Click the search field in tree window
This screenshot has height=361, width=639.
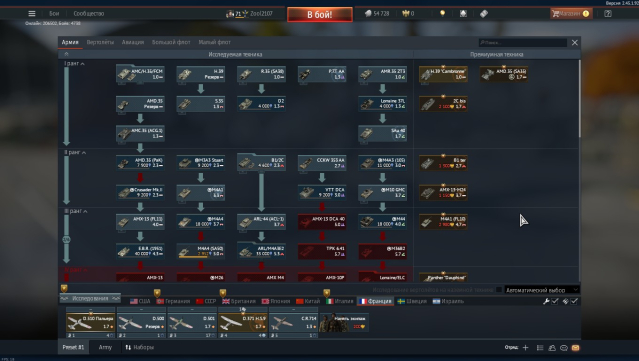point(523,42)
